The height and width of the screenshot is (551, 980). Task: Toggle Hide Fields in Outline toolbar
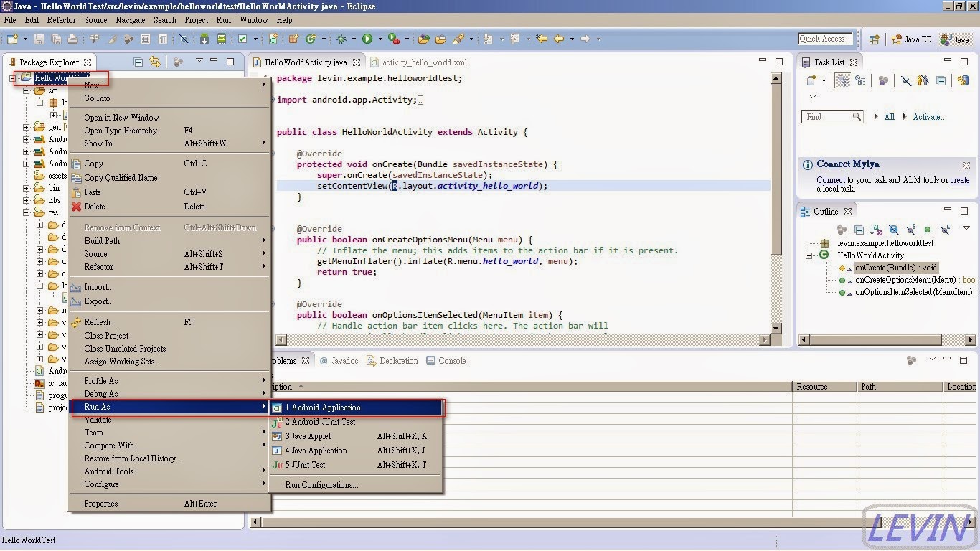[893, 230]
